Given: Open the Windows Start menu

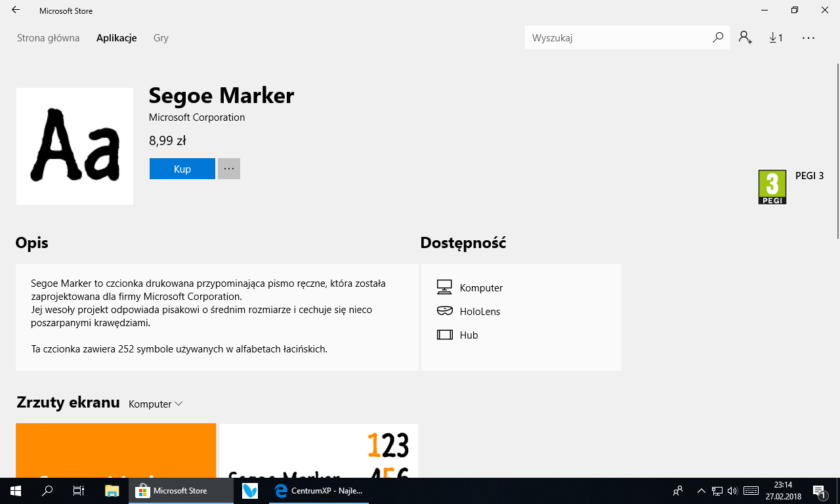Looking at the screenshot, I should (16, 491).
